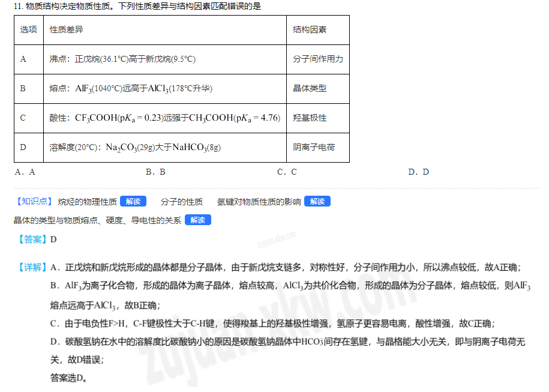Click 解读 button next to 烷烃的物理性质
The width and height of the screenshot is (549, 392).
click(133, 202)
